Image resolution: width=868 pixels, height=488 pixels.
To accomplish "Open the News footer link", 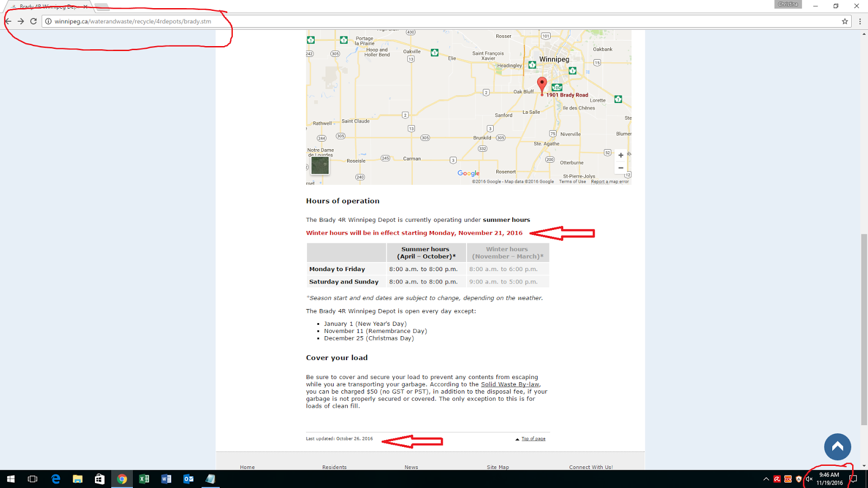I will point(411,467).
